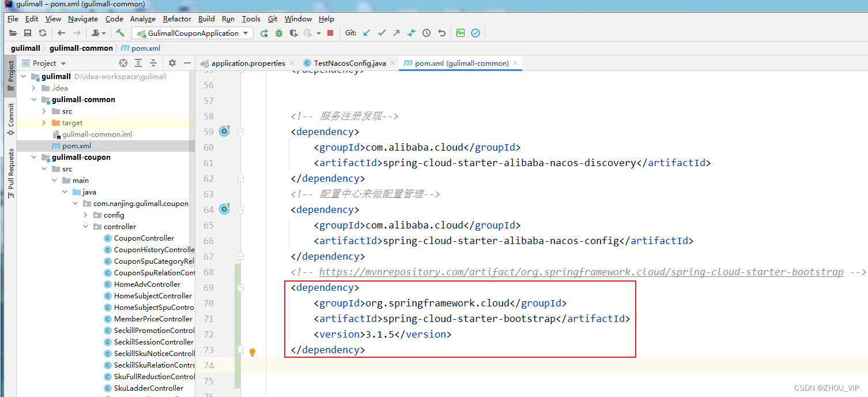Image resolution: width=868 pixels, height=397 pixels.
Task: Expand the config package
Action: click(x=86, y=215)
